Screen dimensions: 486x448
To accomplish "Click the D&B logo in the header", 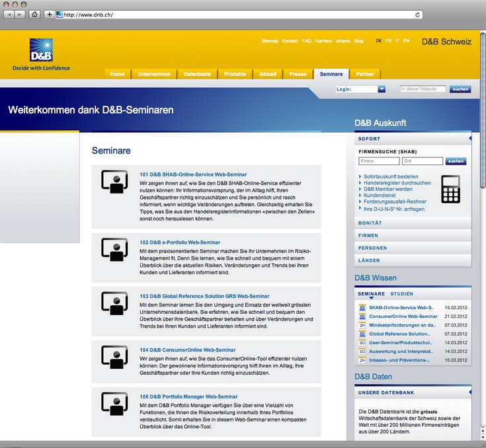I will click(41, 50).
